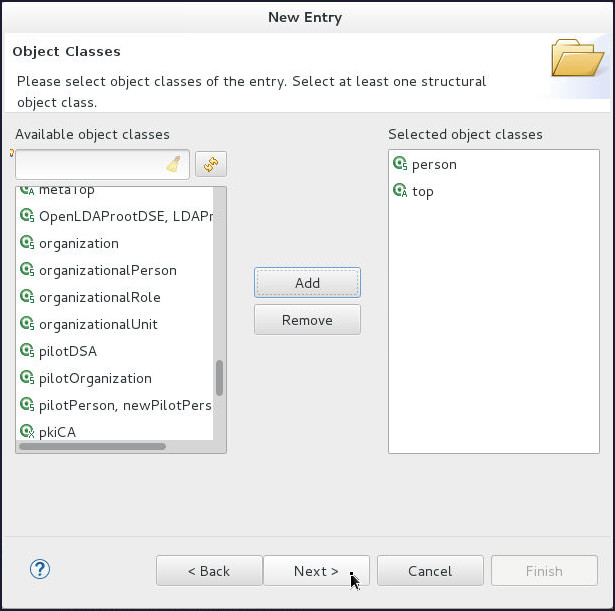Image resolution: width=615 pixels, height=611 pixels.
Task: Select organizationalPerson in available classes
Action: 107,270
